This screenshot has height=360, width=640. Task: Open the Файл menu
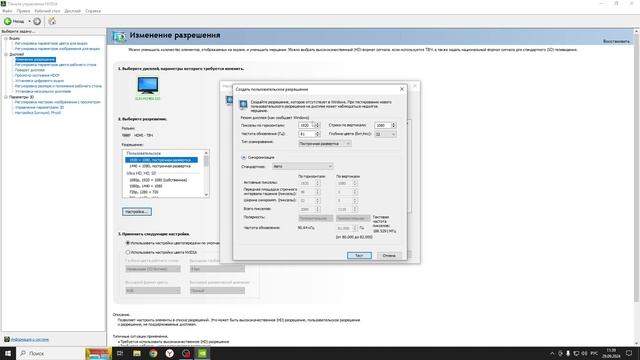[7, 11]
